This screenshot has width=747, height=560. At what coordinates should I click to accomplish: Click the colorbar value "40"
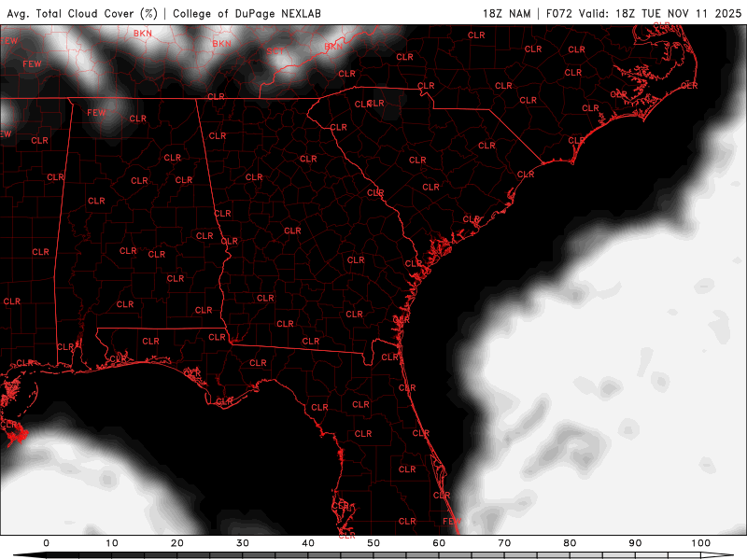308,543
